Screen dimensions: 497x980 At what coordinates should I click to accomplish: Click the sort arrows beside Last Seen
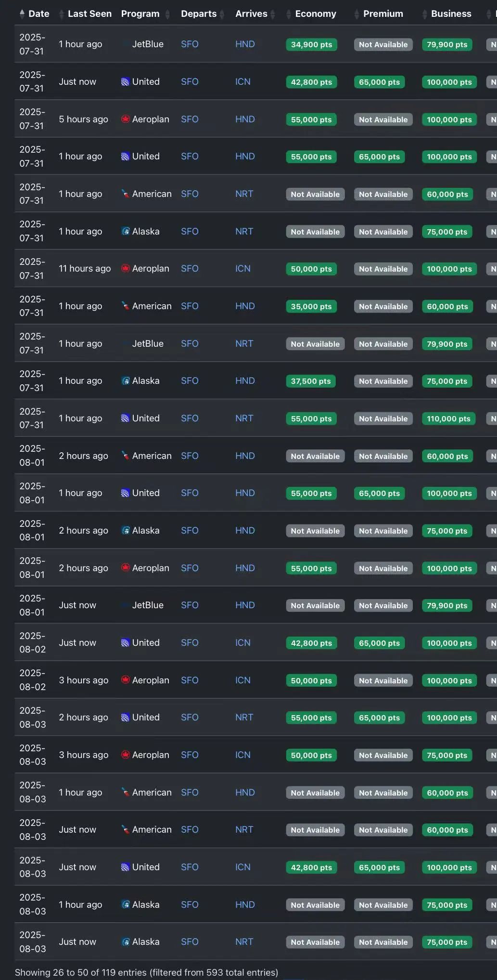point(61,14)
